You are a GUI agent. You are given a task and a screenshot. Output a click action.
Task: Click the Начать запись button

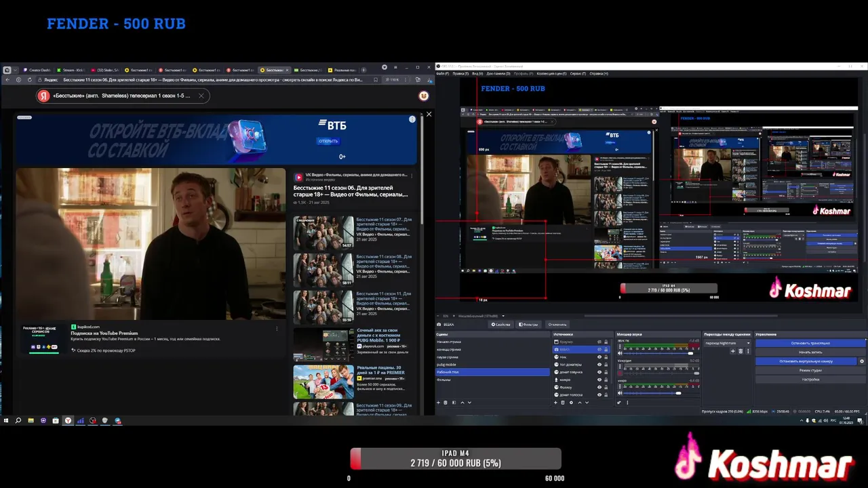click(810, 352)
